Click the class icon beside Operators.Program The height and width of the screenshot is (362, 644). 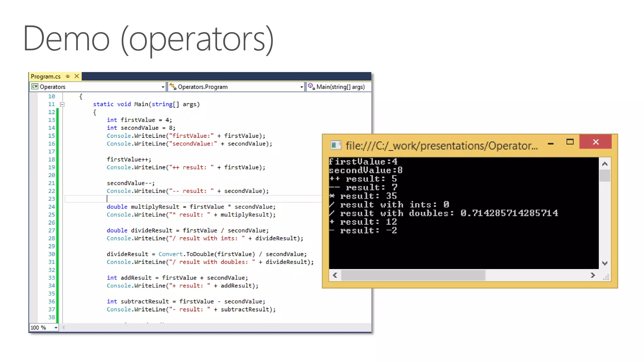(x=173, y=87)
